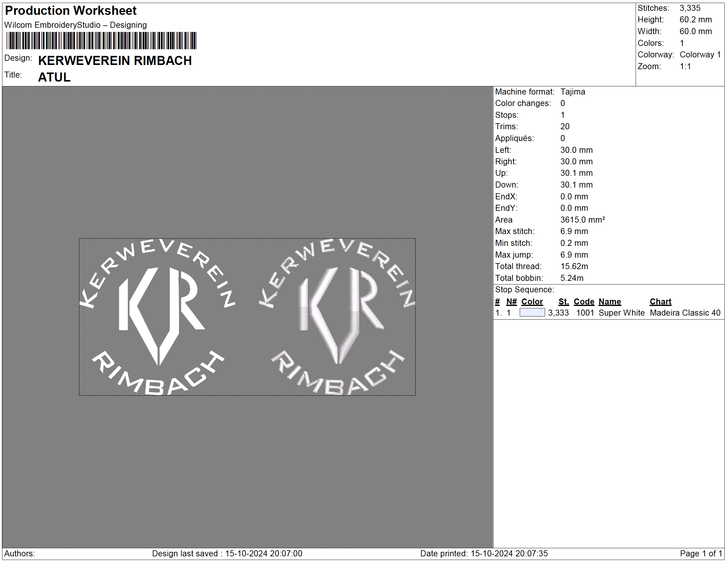Click the Production Worksheet heading
The height and width of the screenshot is (563, 728).
click(71, 11)
